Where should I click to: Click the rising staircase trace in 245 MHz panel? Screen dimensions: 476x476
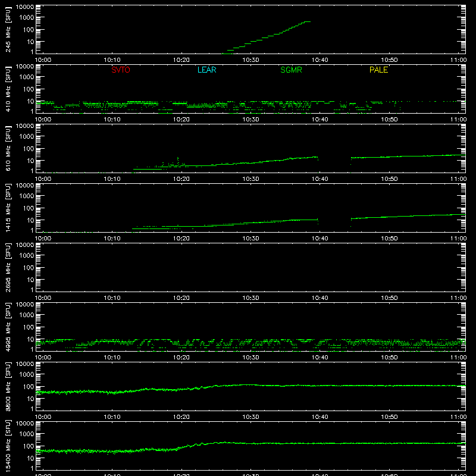pyautogui.click(x=266, y=37)
